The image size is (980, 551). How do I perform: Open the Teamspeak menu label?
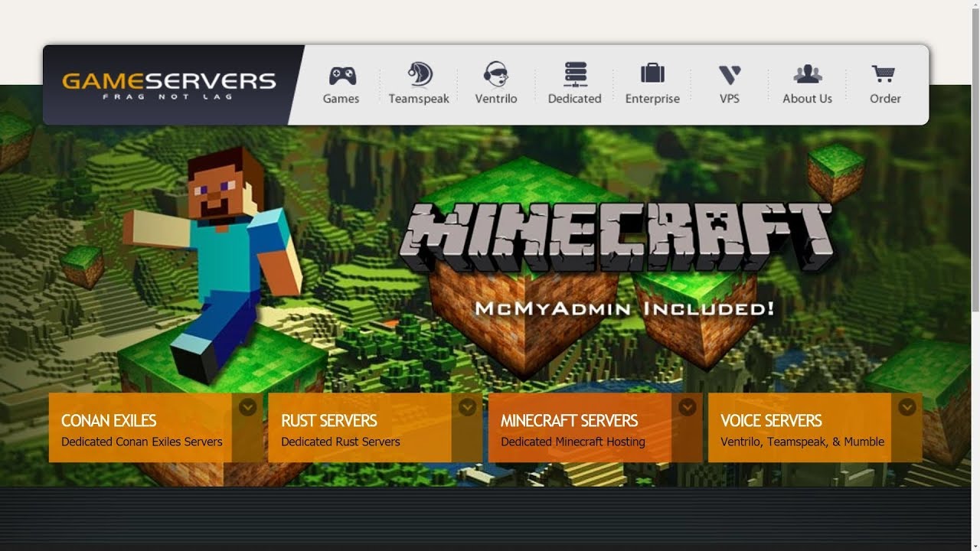(x=419, y=99)
